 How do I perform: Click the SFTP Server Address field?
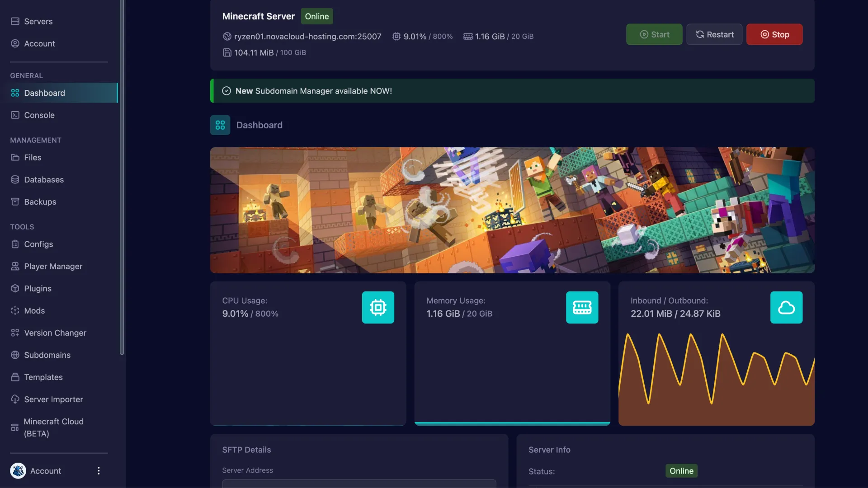[359, 483]
